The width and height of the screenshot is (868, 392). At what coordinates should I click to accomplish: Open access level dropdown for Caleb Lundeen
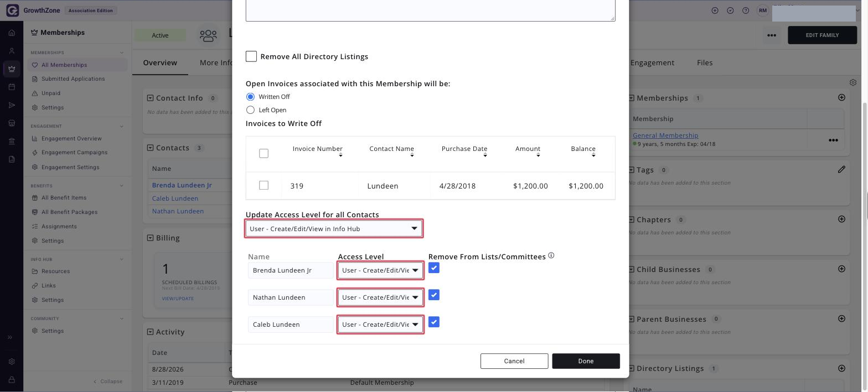tap(380, 325)
